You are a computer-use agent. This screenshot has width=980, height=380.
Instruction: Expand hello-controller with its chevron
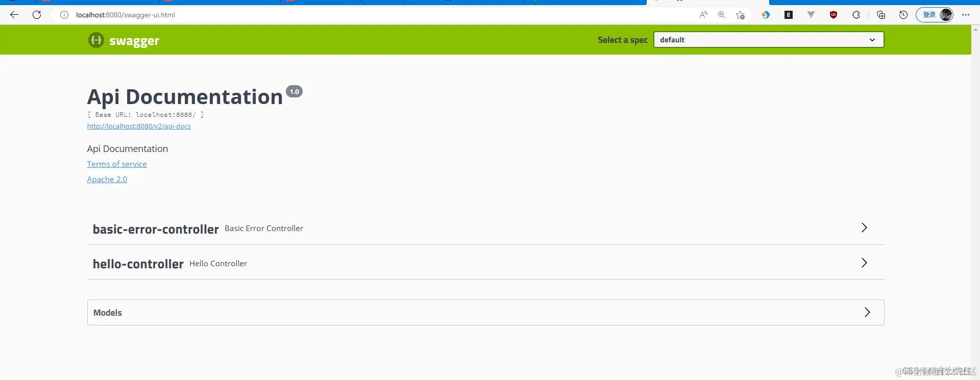(864, 263)
